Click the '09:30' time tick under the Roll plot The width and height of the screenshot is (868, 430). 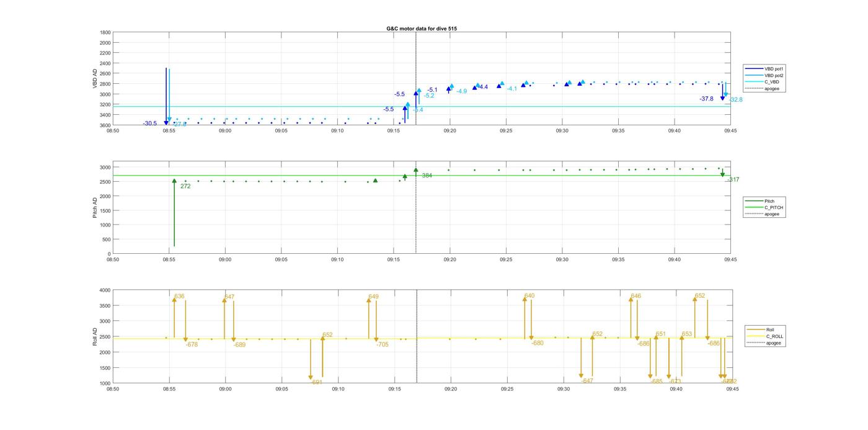(x=563, y=389)
